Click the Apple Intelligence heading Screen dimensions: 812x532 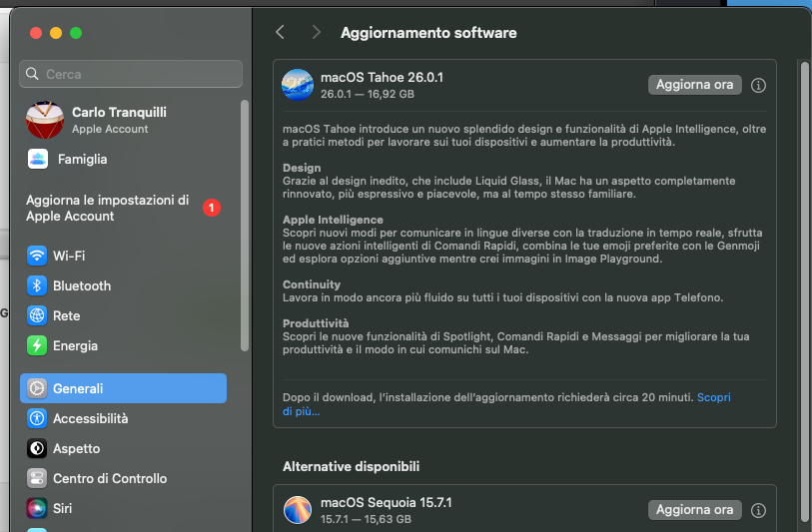[x=333, y=220]
